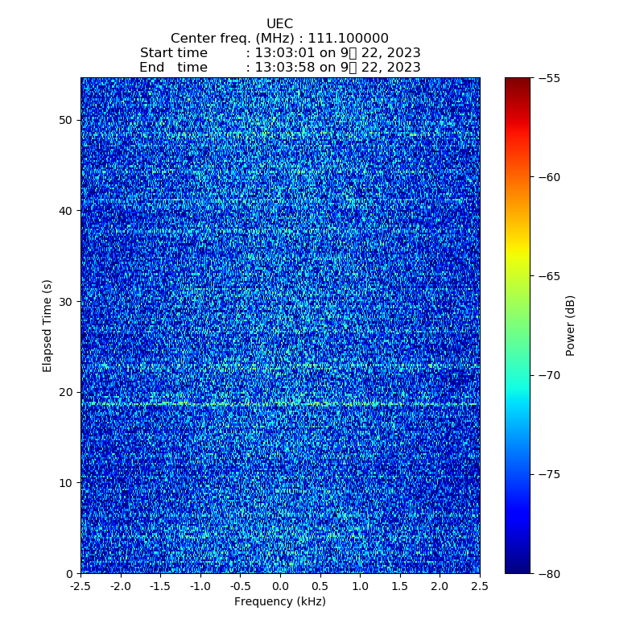Click the UEC plot title
Screen dimensions: 644x644
click(279, 24)
